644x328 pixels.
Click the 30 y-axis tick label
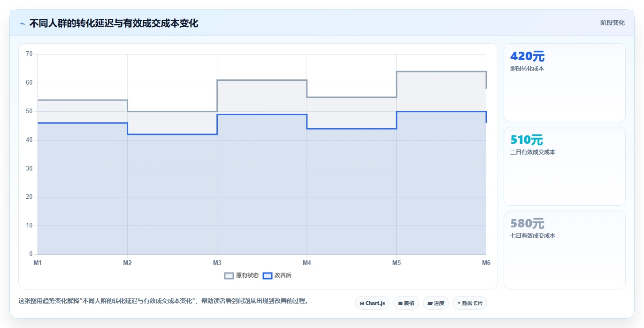[x=29, y=169]
